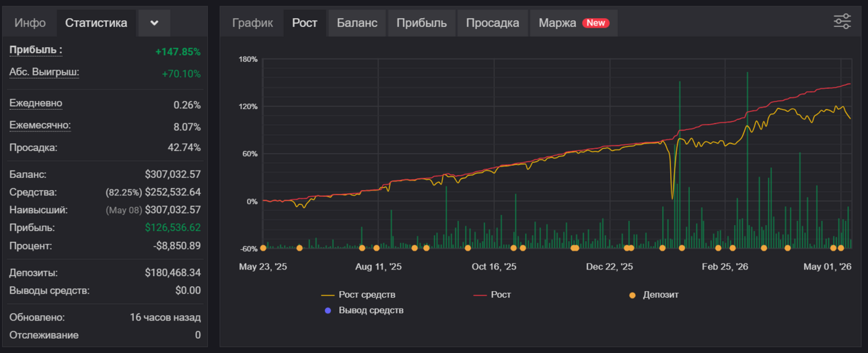
Task: Click the green $126,536.62 profit amount
Action: point(173,228)
